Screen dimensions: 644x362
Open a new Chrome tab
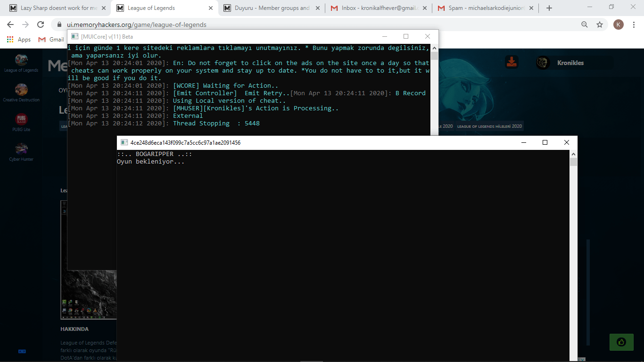point(549,8)
